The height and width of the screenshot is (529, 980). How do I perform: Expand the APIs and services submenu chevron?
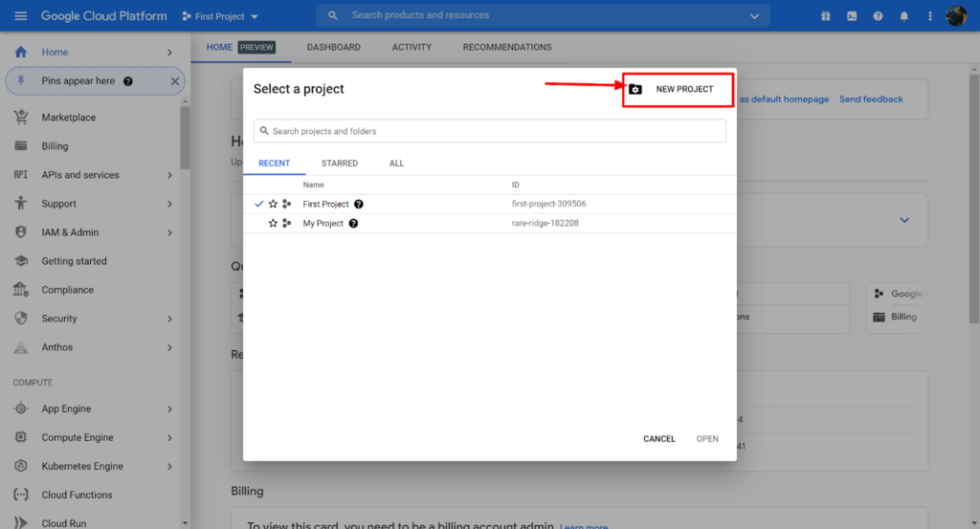(169, 175)
